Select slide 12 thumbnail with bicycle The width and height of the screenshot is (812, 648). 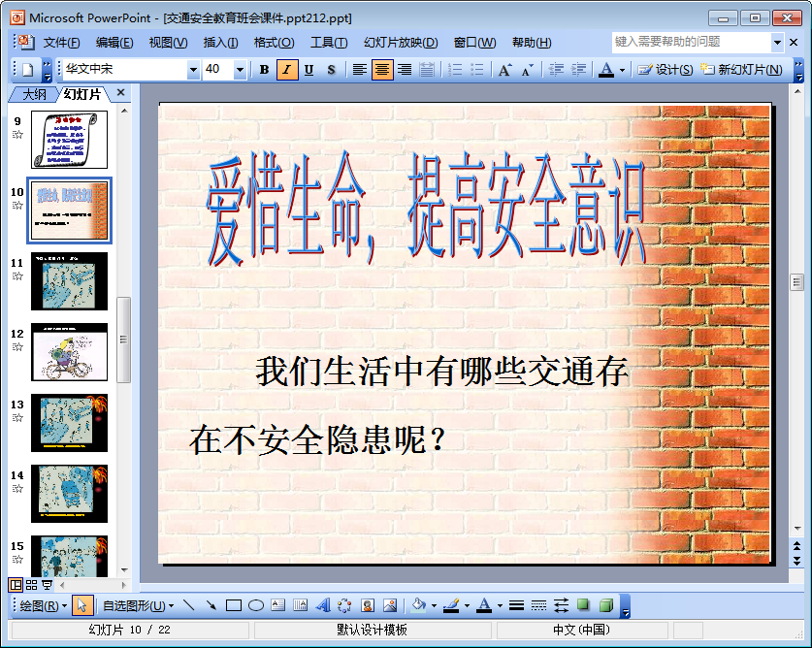(69, 351)
